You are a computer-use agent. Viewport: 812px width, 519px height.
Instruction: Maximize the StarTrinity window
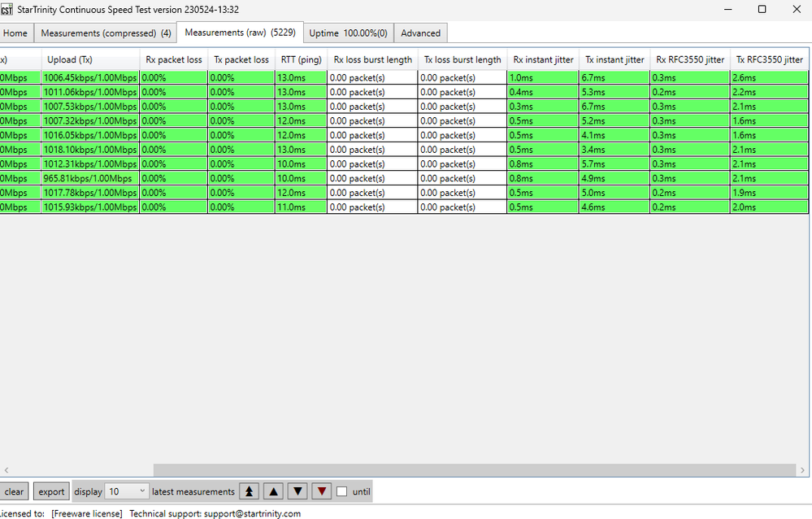pos(762,9)
